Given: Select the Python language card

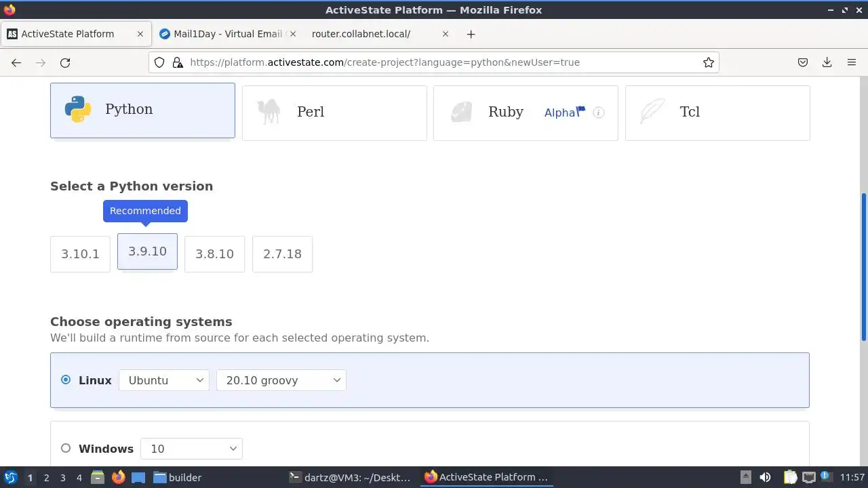Looking at the screenshot, I should coord(142,110).
